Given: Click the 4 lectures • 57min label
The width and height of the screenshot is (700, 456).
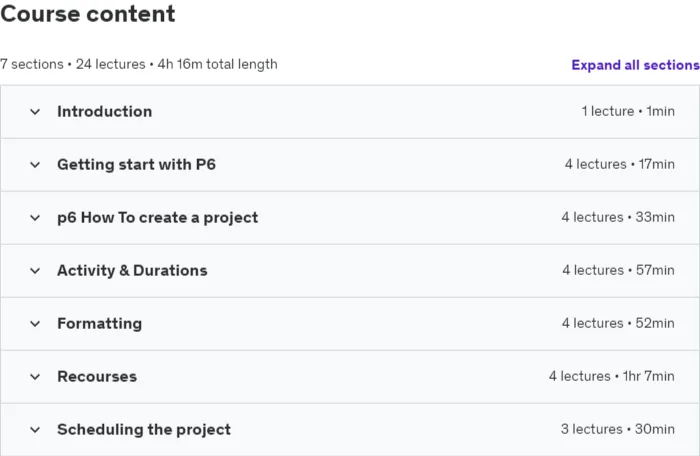Looking at the screenshot, I should (x=618, y=270).
